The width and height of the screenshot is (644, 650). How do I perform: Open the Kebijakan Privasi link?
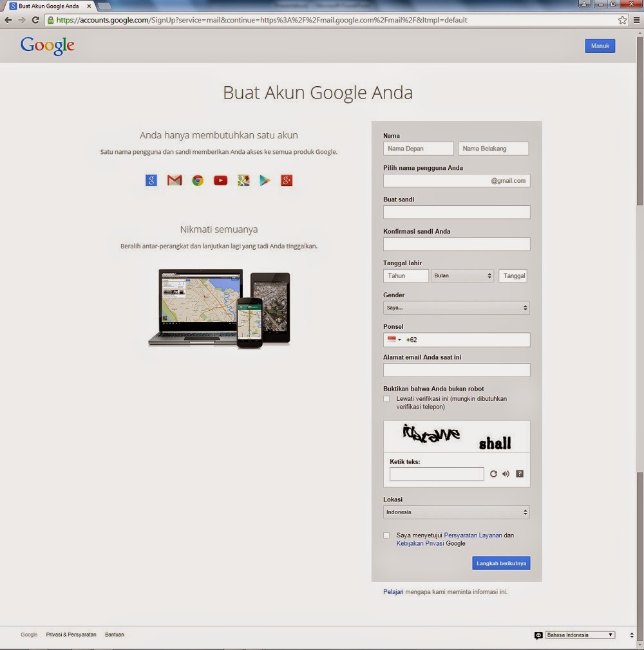tap(420, 543)
